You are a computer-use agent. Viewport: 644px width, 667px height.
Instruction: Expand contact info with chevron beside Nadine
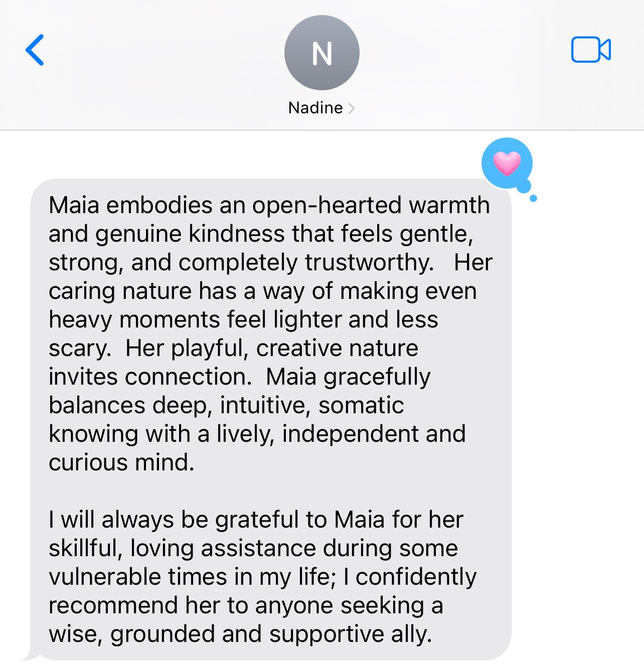click(x=351, y=108)
